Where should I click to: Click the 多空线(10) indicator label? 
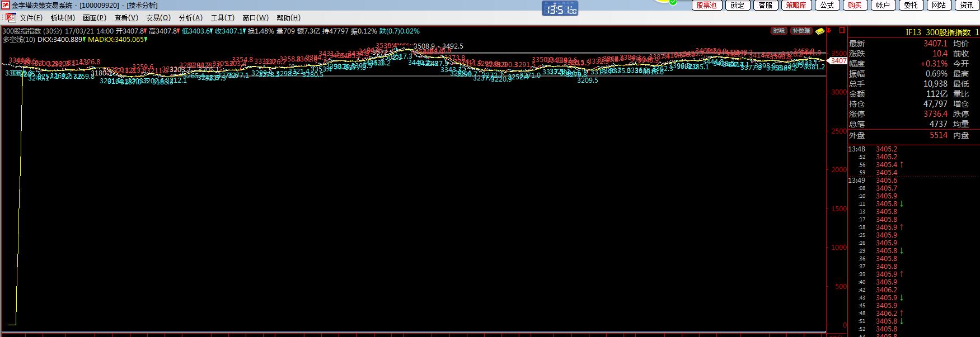point(19,40)
